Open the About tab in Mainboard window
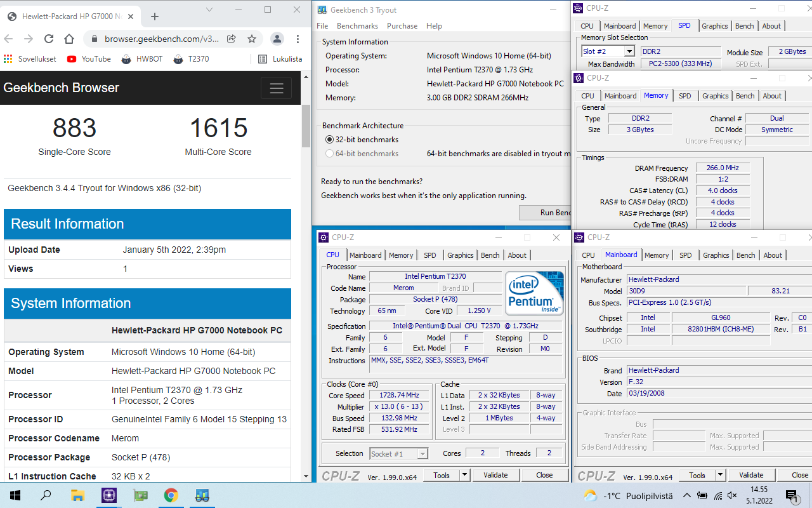812x508 pixels. point(772,255)
